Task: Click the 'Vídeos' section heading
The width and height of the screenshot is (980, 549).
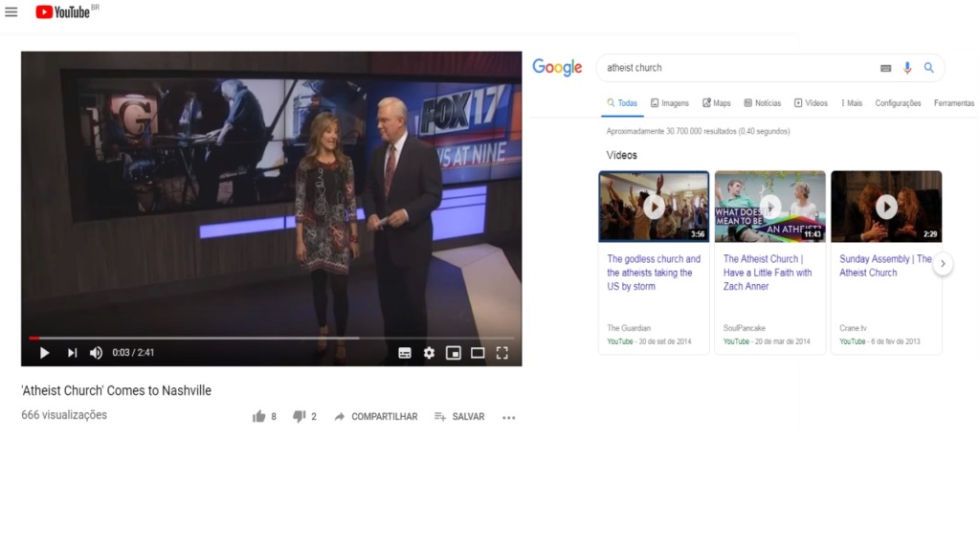Action: point(621,155)
